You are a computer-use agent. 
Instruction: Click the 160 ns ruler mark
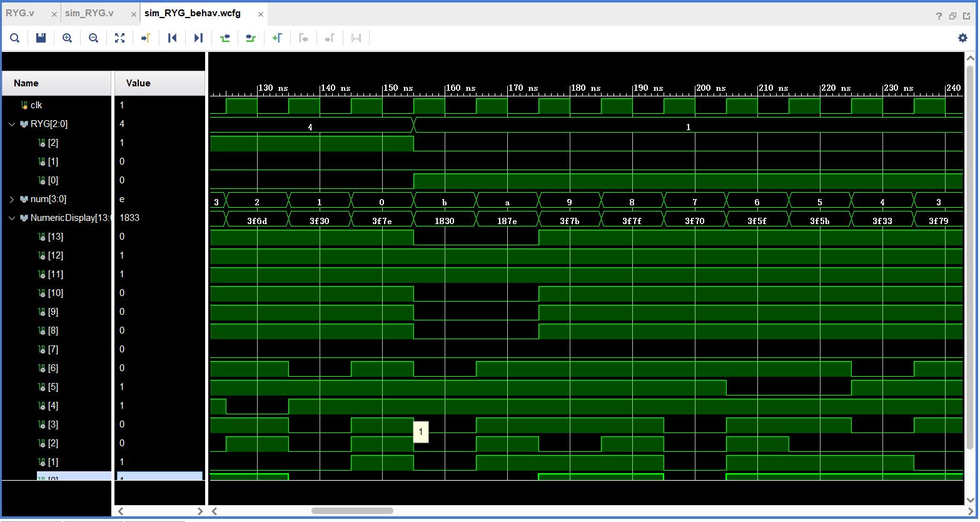pyautogui.click(x=461, y=88)
